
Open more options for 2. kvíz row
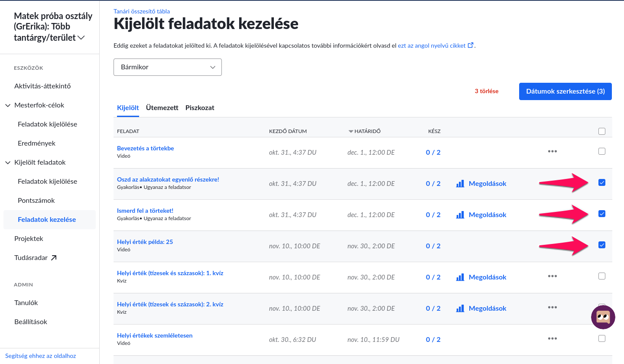[x=552, y=307]
